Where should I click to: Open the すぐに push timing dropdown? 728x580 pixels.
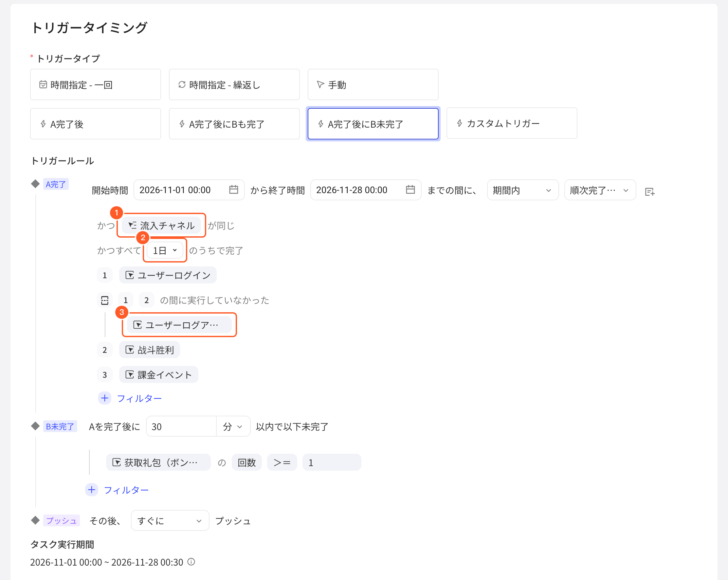(170, 520)
